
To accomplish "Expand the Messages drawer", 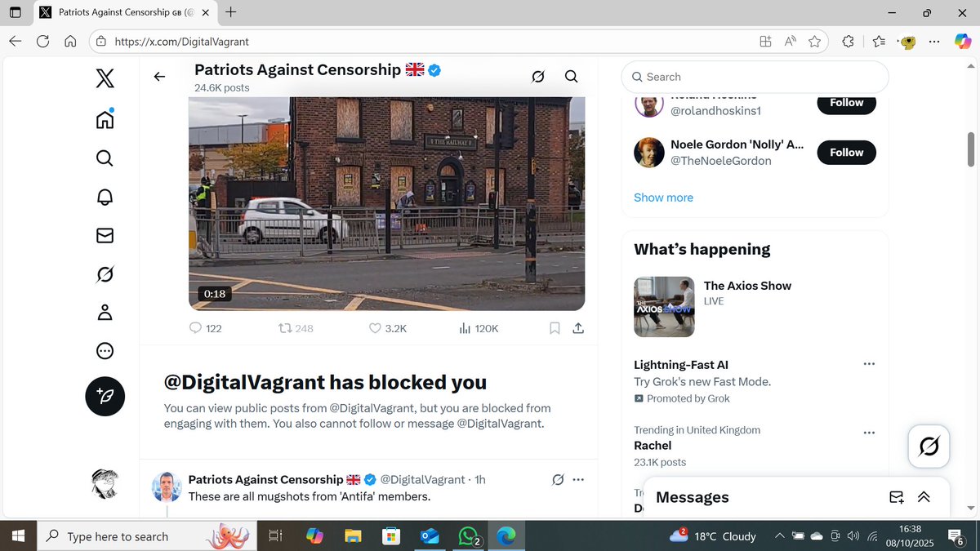I will point(924,497).
